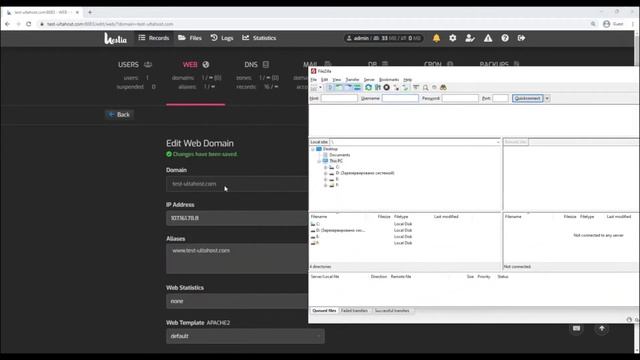The image size is (640, 360).
Task: Switch to Successful transfers tab
Action: 392,311
